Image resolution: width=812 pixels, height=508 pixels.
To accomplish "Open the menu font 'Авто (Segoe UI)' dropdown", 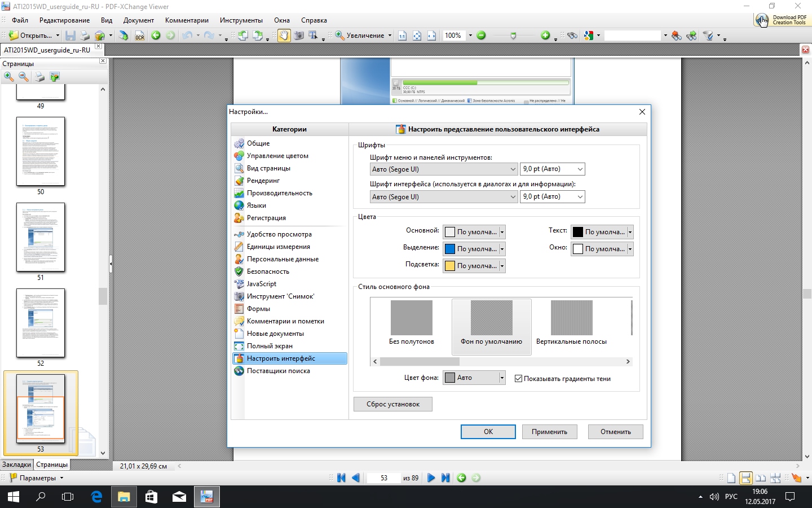I will pos(443,169).
